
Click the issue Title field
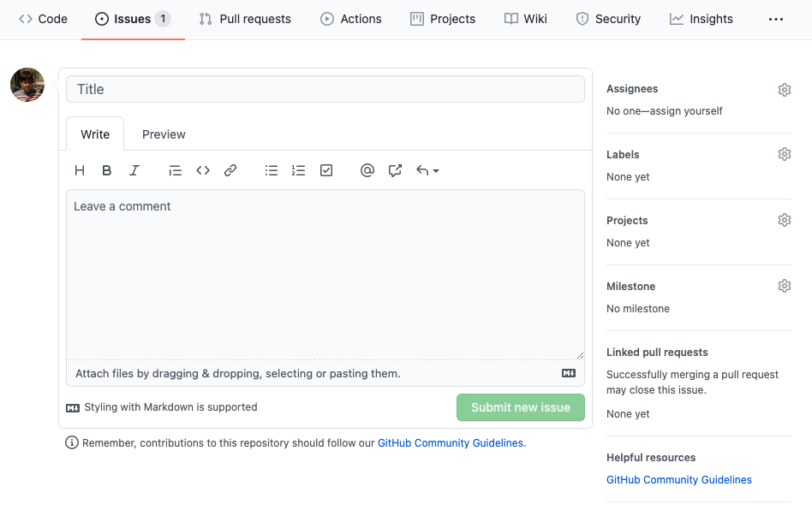coord(325,89)
